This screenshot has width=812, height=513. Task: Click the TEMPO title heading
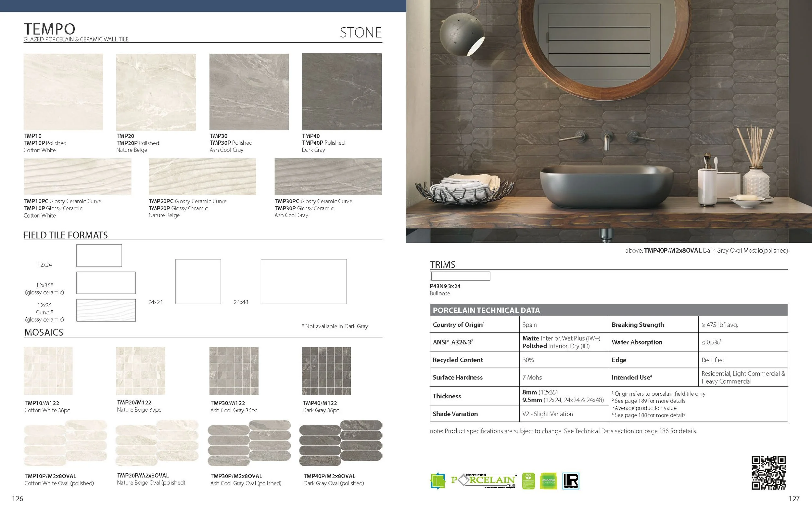tap(50, 29)
